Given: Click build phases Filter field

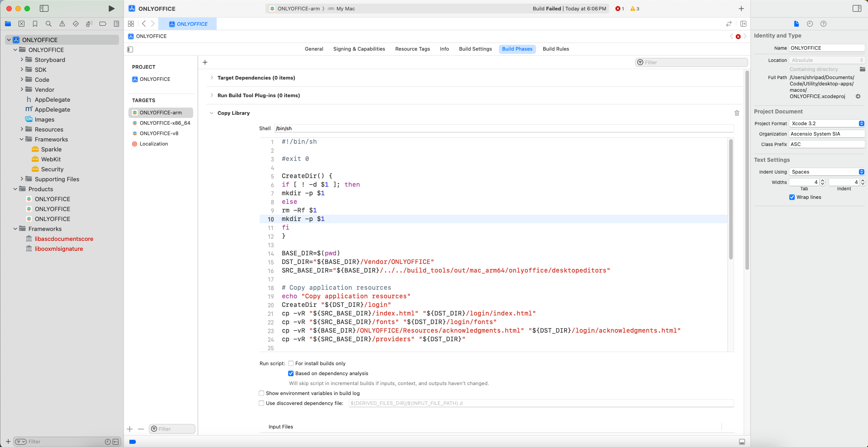Looking at the screenshot, I should [691, 62].
